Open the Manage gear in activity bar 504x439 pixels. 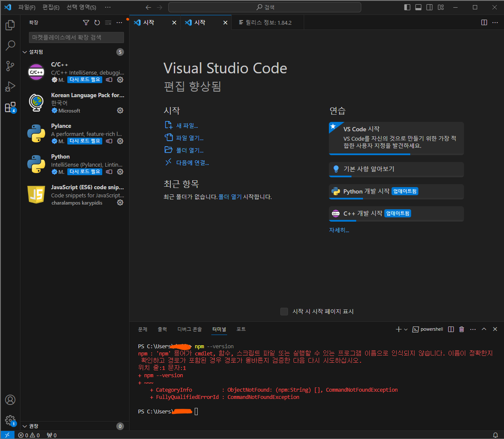(10, 420)
